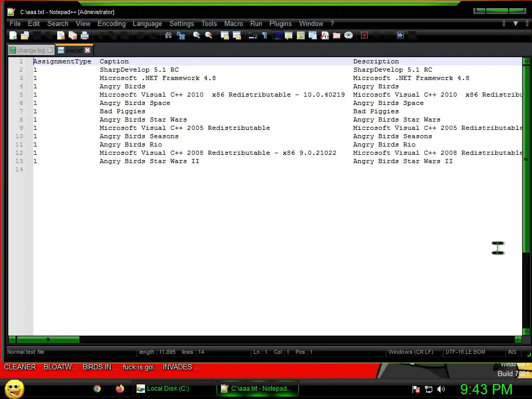Click the Bad Piggies caption on line 7
The width and height of the screenshot is (532, 399).
coord(122,111)
